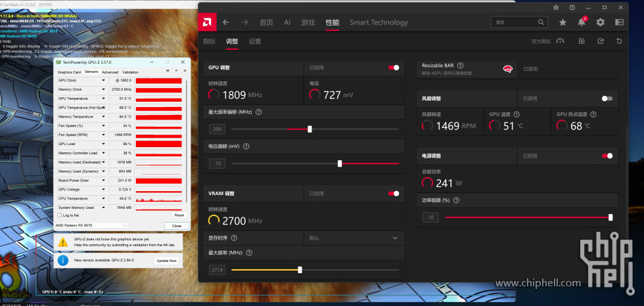Enable the 风扇调整 toggle
644x306 pixels.
point(607,98)
